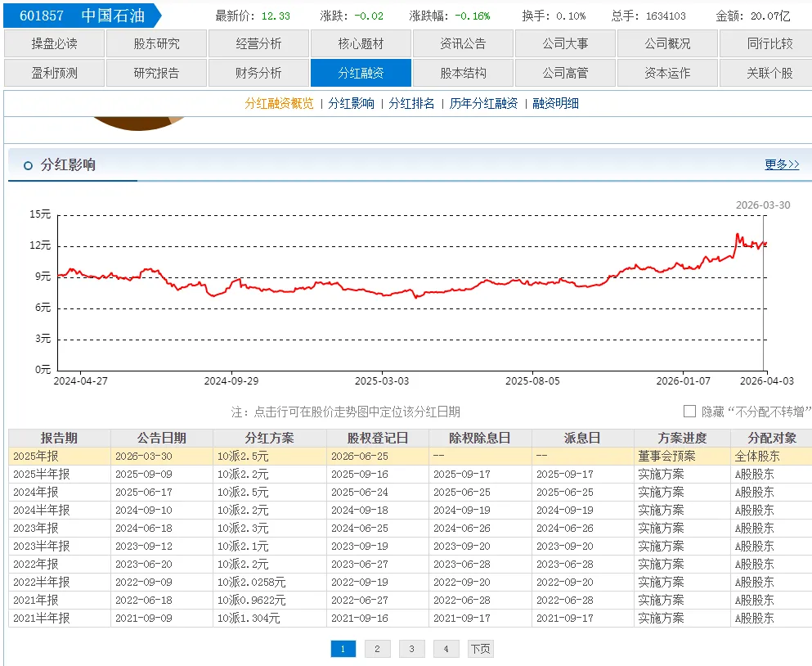Click 除权除息日 column header
The height and width of the screenshot is (666, 812).
tap(480, 438)
